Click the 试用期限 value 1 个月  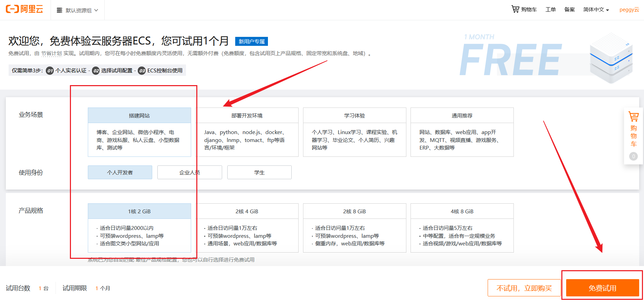point(103,288)
